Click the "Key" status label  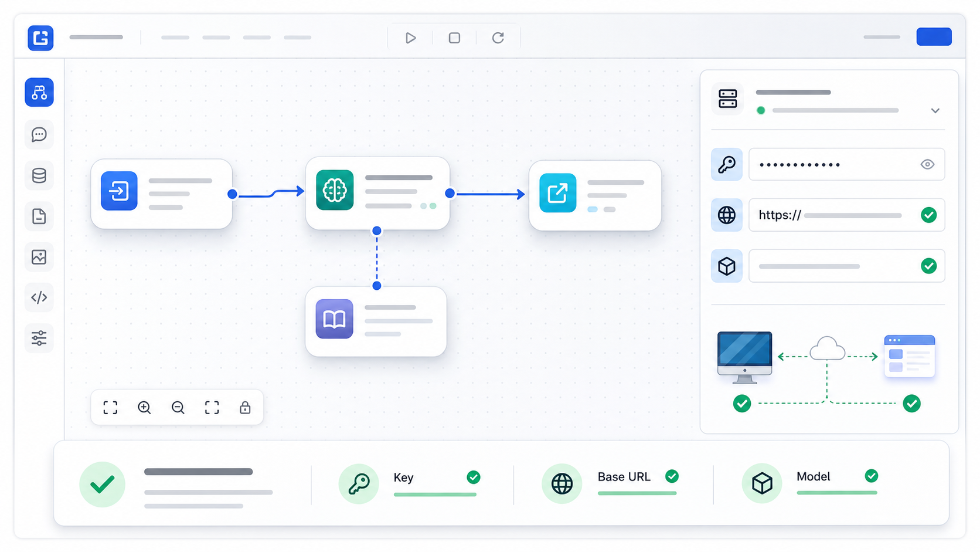tap(403, 478)
